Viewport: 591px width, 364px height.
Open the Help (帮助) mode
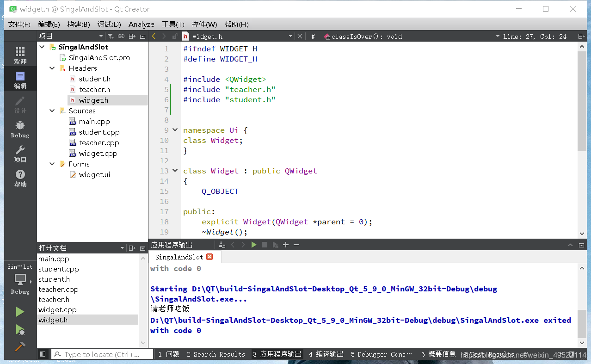[x=20, y=178]
